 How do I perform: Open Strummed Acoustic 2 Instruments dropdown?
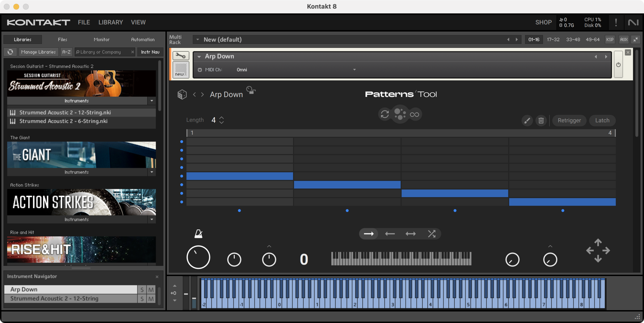click(x=152, y=101)
